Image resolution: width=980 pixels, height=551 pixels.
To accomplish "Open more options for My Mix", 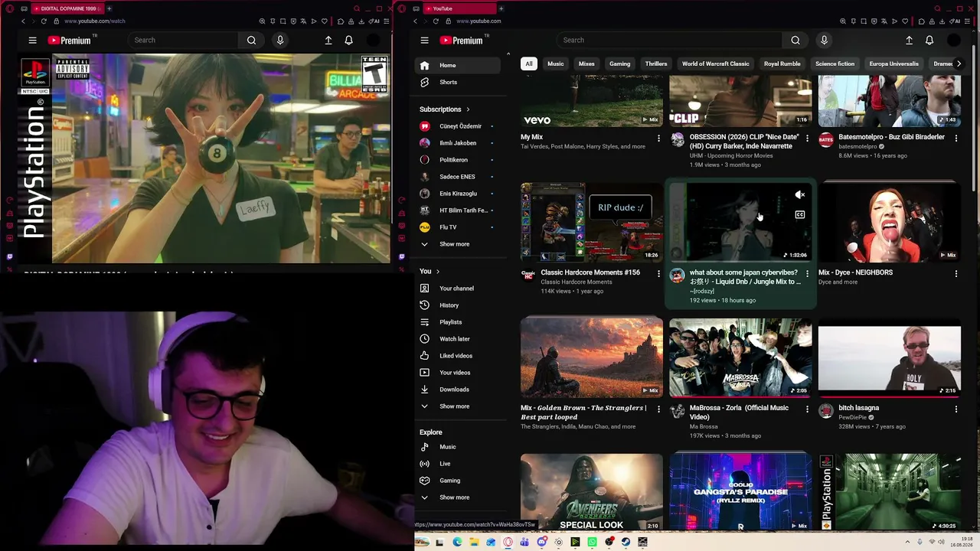I will pyautogui.click(x=658, y=138).
